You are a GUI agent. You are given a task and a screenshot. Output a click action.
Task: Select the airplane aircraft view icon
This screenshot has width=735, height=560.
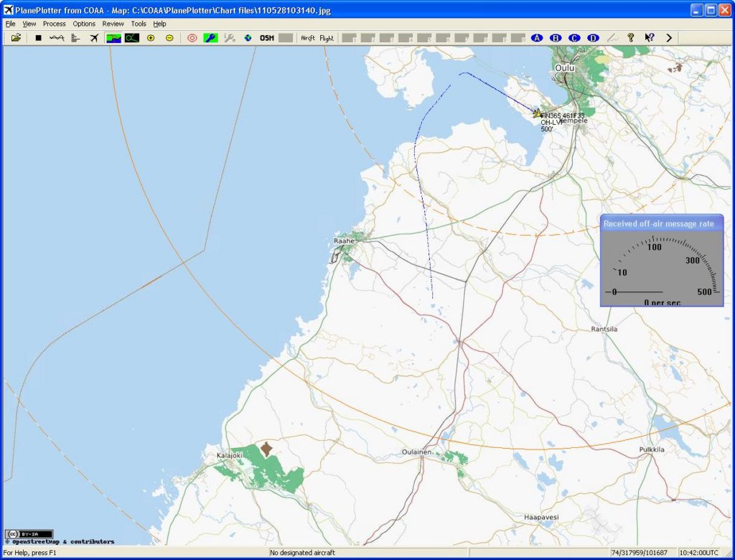[94, 38]
